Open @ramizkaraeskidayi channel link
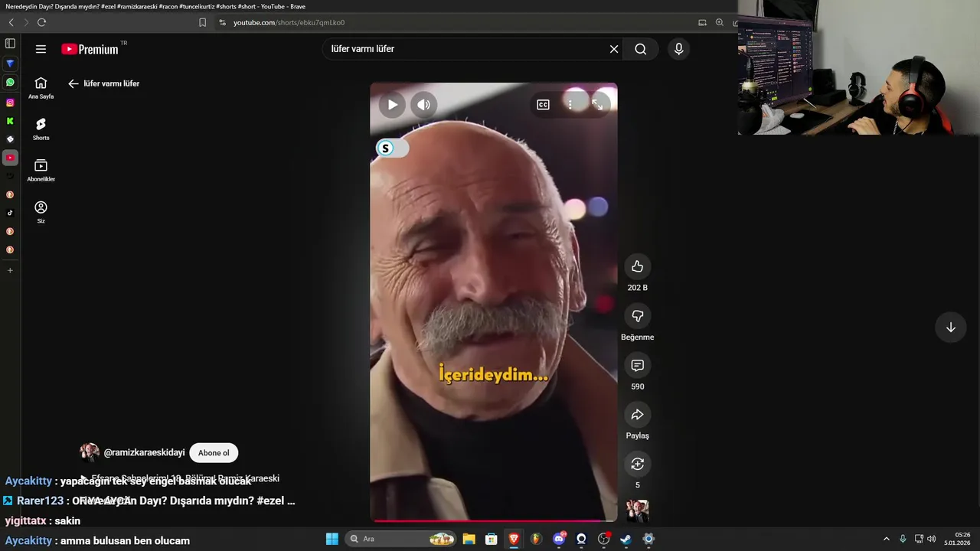The image size is (980, 551). click(144, 453)
